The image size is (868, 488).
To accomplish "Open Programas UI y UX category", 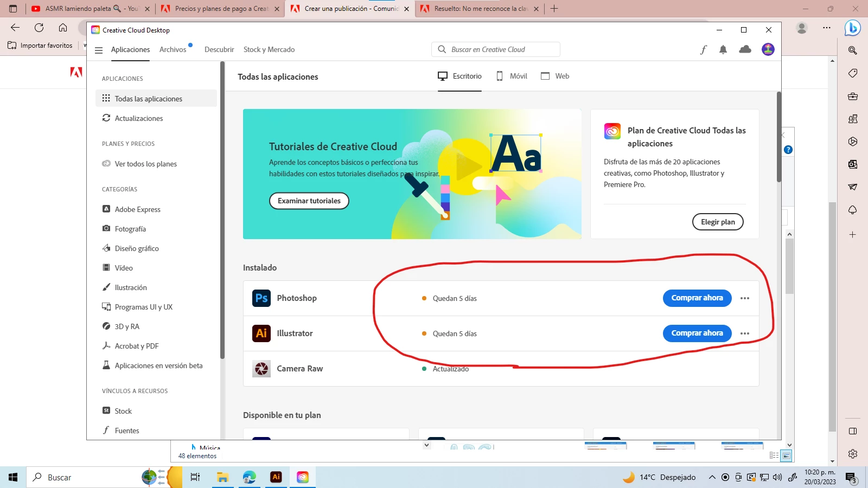I will pos(156,307).
